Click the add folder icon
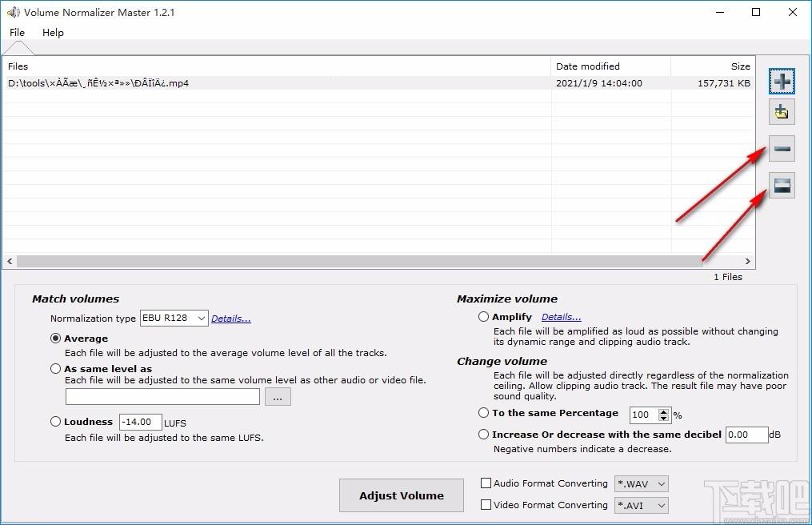The image size is (812, 525). pos(782,112)
